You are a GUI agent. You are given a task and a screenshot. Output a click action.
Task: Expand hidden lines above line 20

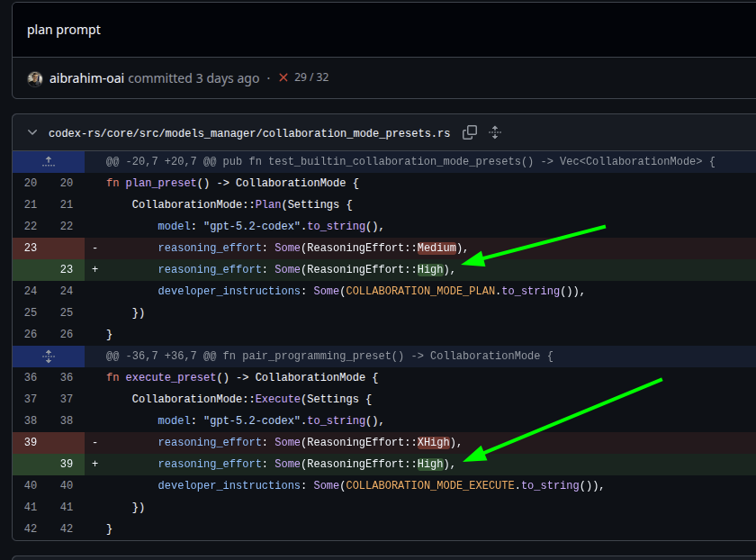49,161
